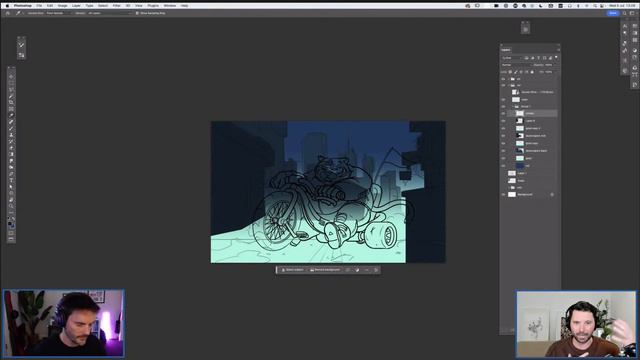Select the Layer 1 layer thumbnail
Viewport: 640px width, 360px height.
(512, 173)
